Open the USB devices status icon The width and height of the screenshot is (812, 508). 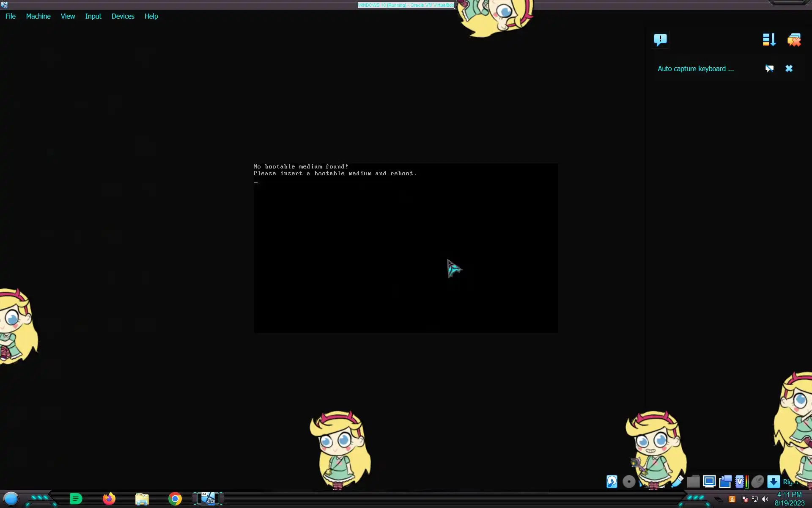pyautogui.click(x=677, y=481)
